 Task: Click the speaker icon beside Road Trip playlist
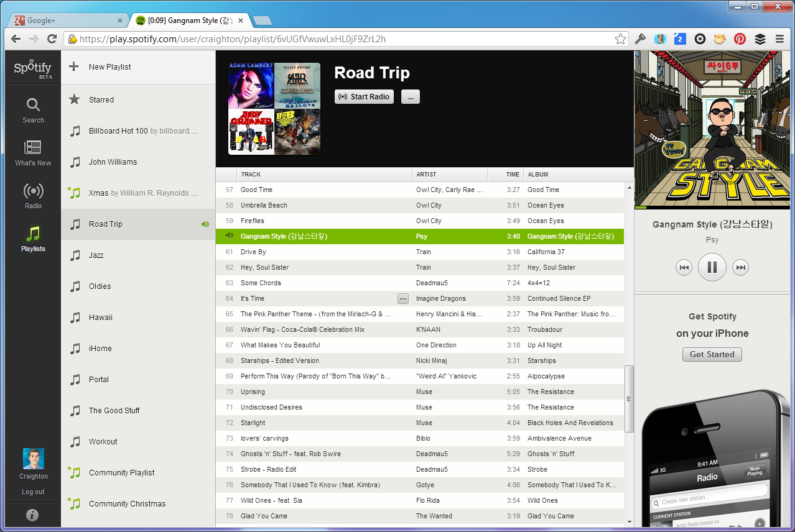pyautogui.click(x=205, y=224)
